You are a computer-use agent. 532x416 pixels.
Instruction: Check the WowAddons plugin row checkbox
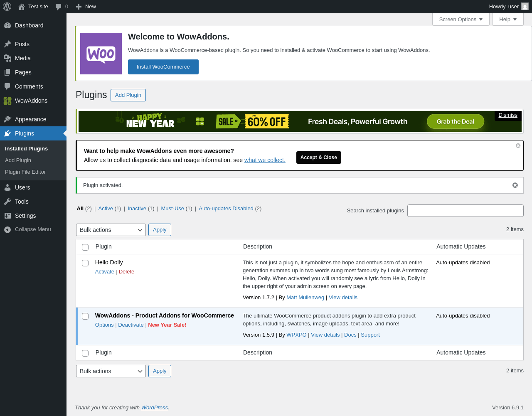click(x=85, y=316)
